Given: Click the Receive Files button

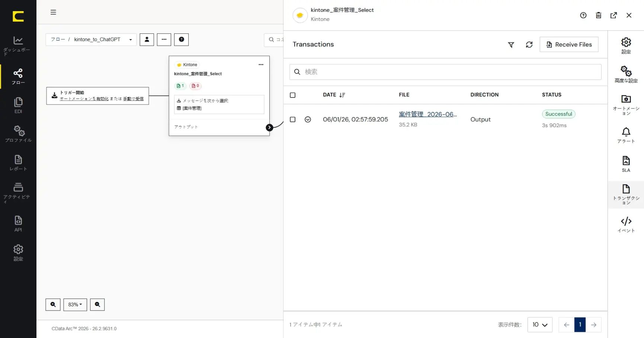Looking at the screenshot, I should pyautogui.click(x=569, y=45).
